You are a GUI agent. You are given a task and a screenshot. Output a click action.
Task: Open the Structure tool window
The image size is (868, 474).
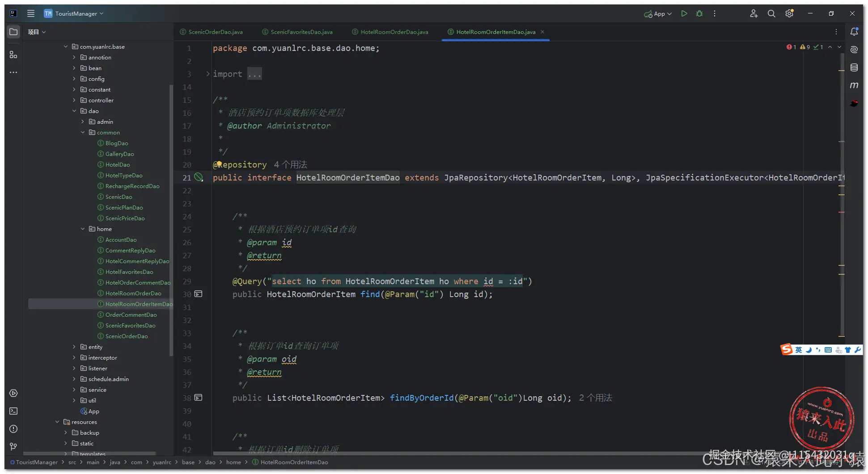(x=13, y=55)
